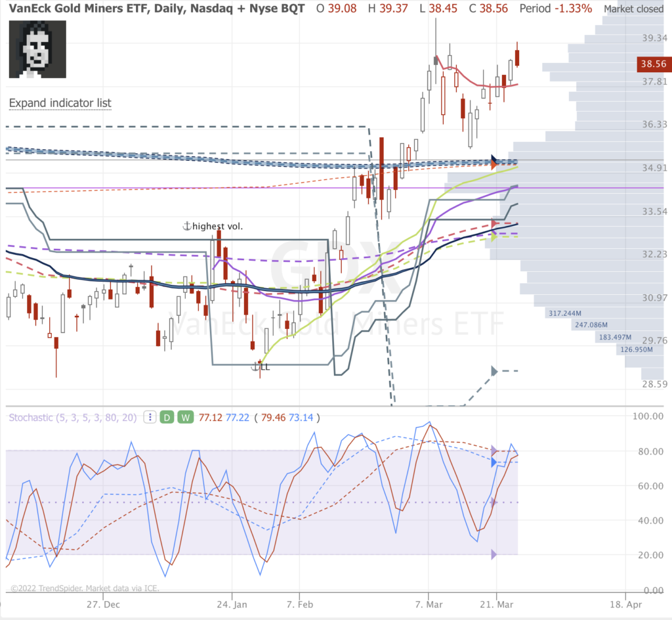Click the red triangle marker below 33.54 level

[x=494, y=223]
